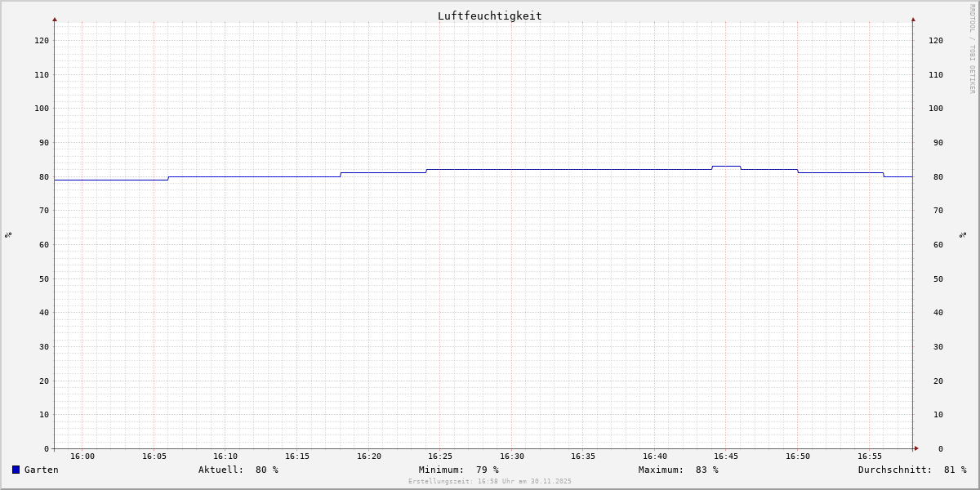Screen dimensions: 980x490
Task: Click the 83 % peak step of the humidity line
Action: (x=726, y=166)
